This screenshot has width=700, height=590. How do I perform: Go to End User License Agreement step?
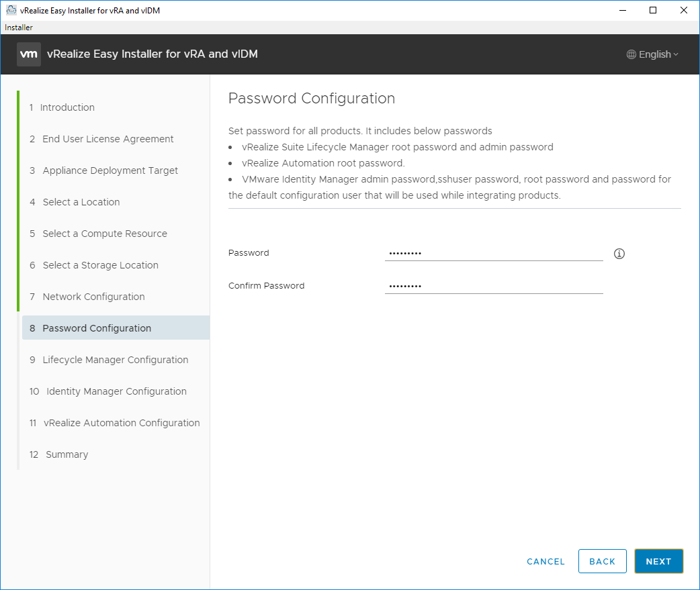pyautogui.click(x=101, y=139)
